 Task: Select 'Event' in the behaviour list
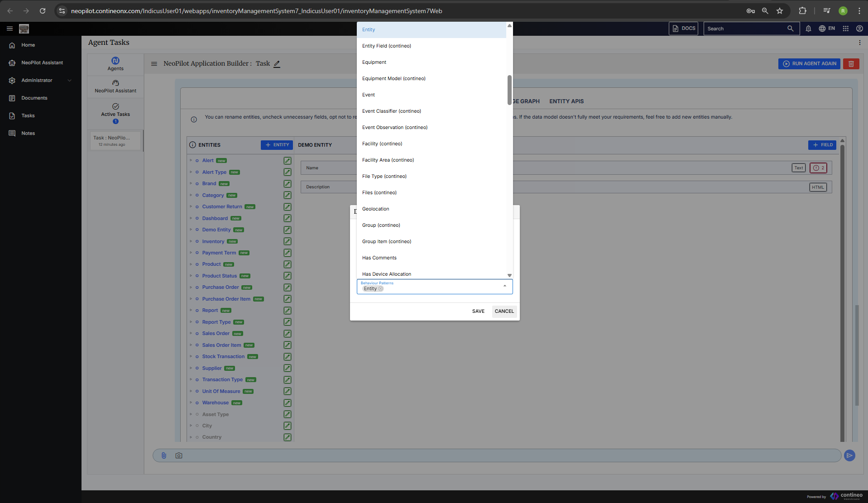coord(432,95)
